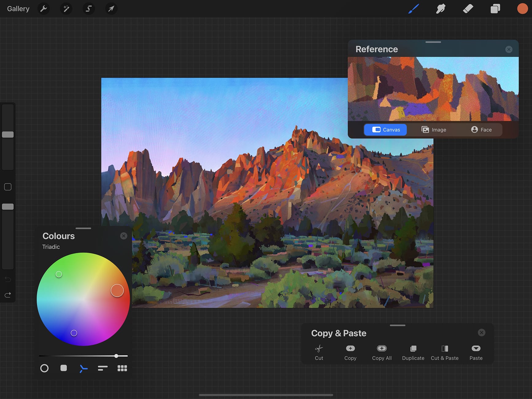Duplicate the canvas content
Screen dimensions: 532x399
pos(413,351)
